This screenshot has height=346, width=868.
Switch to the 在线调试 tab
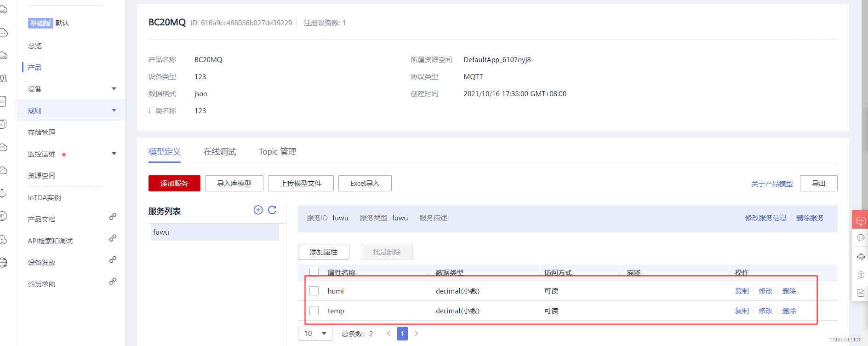(x=220, y=152)
